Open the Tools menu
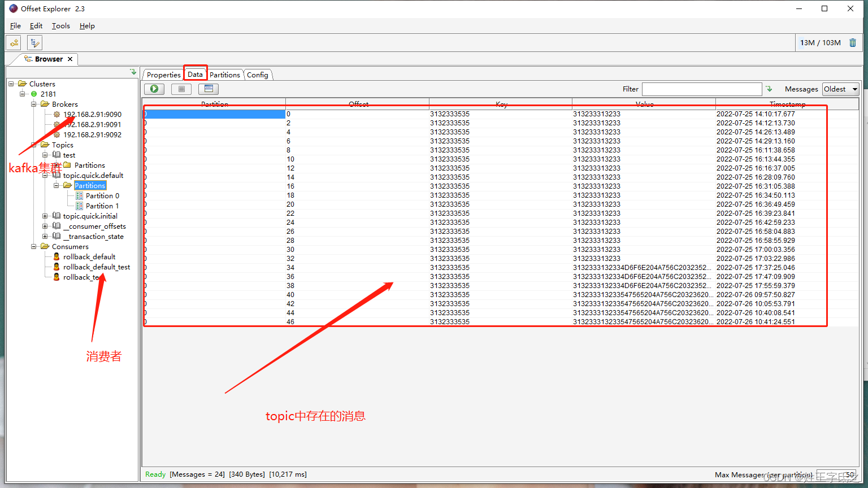This screenshot has width=868, height=488. [x=61, y=25]
